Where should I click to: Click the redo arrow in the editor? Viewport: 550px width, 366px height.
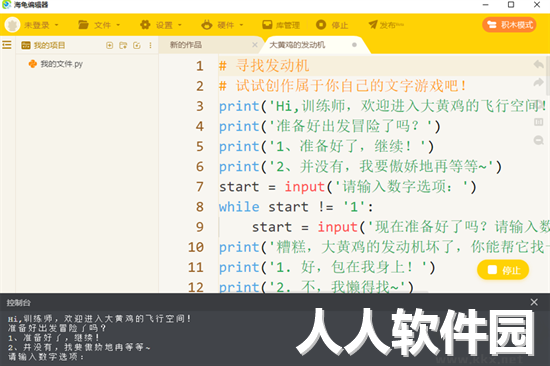click(x=538, y=82)
